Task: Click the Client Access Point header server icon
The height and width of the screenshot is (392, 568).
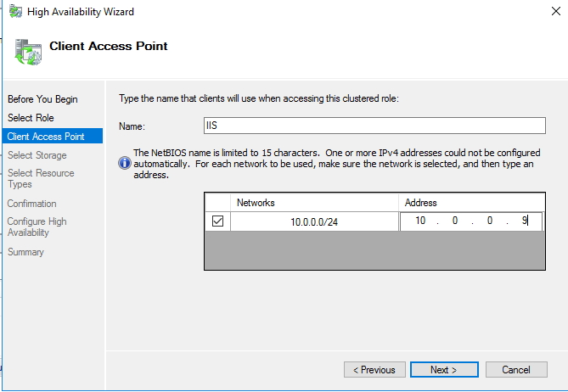Action: point(28,51)
